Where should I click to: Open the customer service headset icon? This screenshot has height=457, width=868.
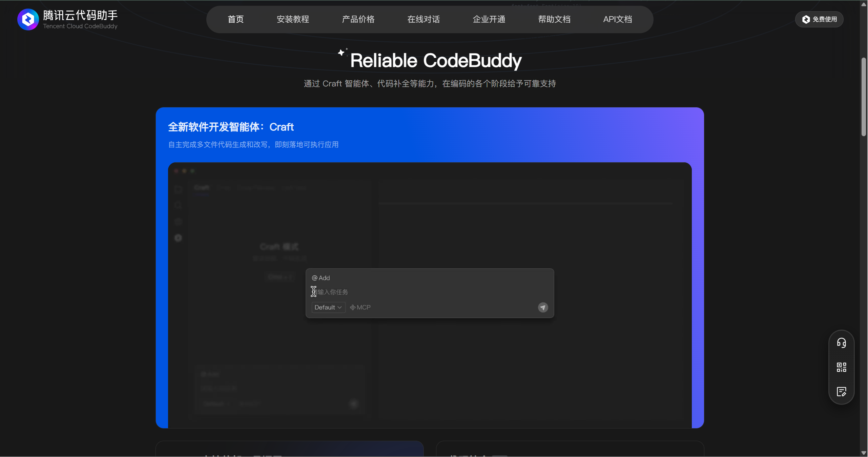pos(841,343)
